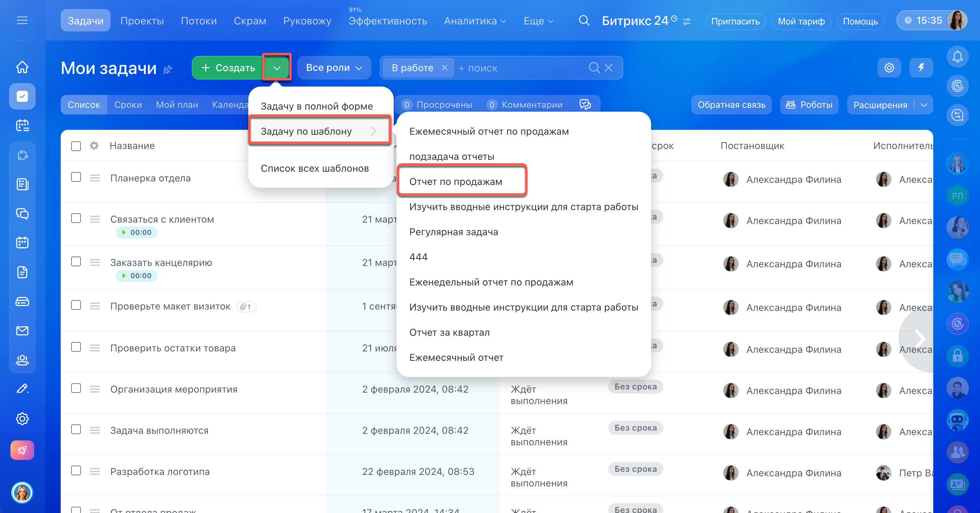Viewport: 980px width, 513px height.
Task: Tick the checkbox for Связаться с клиентом
Action: (76, 218)
